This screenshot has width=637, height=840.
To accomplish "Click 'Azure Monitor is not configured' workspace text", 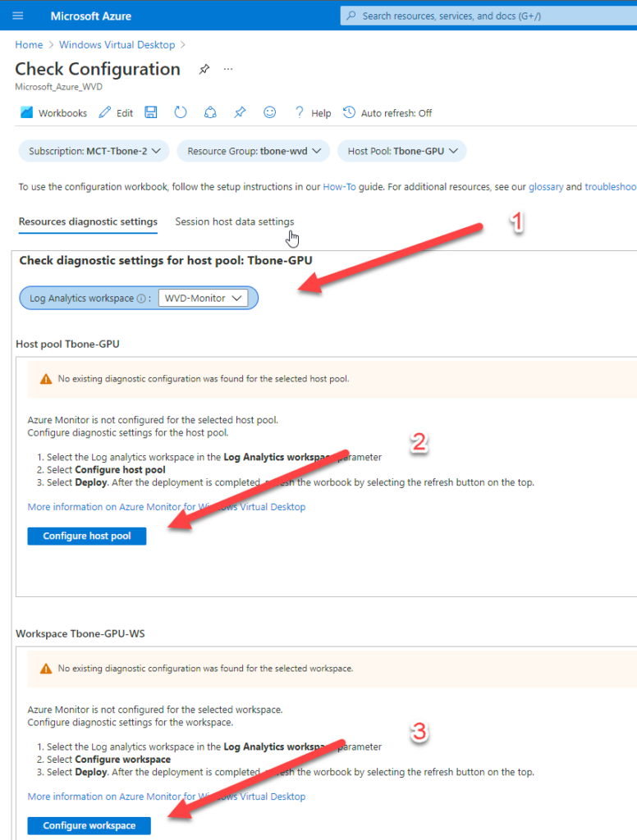I will (x=155, y=710).
